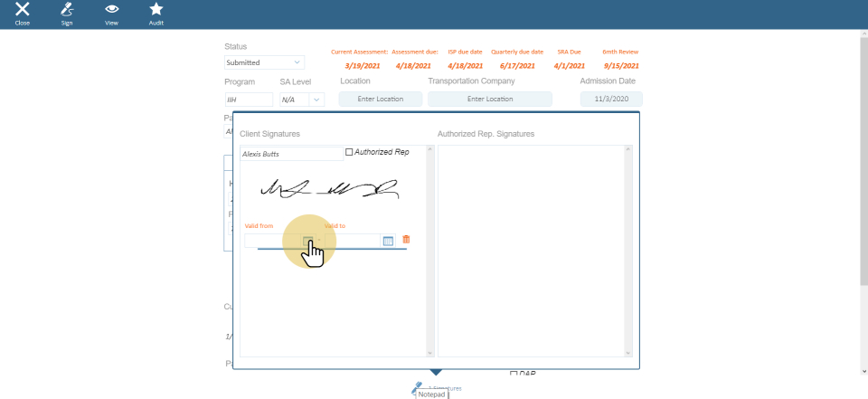Expand the Status dropdown showing Submitted

[x=265, y=62]
